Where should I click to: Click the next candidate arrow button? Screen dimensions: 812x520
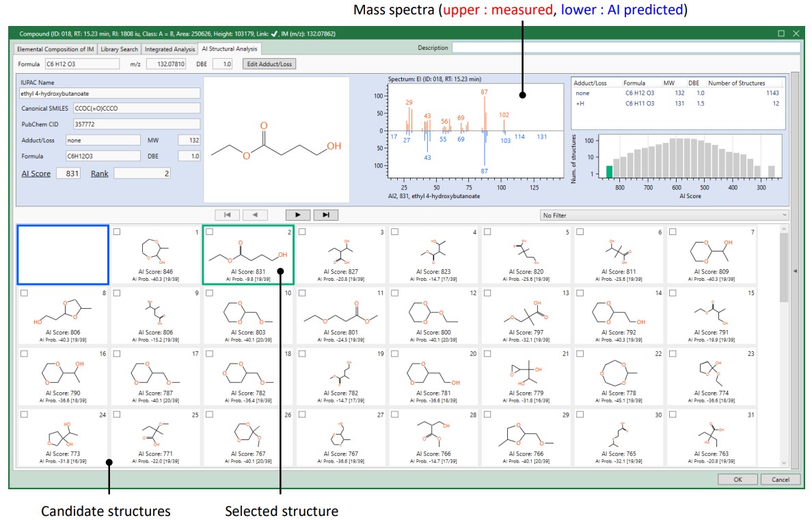297,215
